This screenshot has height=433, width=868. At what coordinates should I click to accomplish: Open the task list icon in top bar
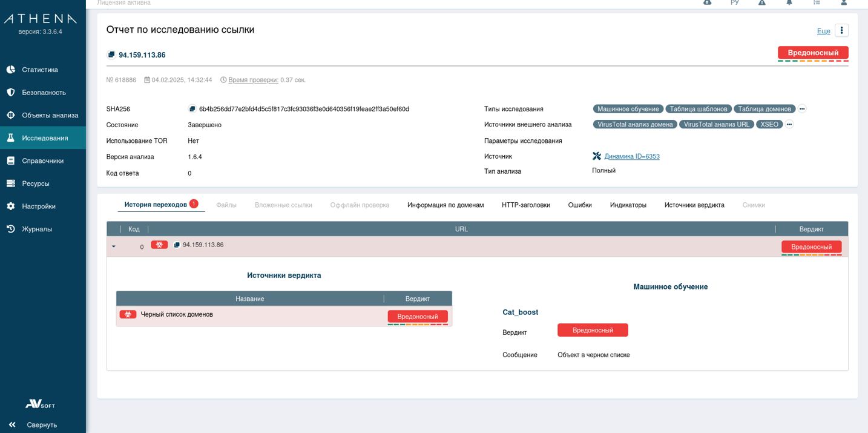(817, 2)
